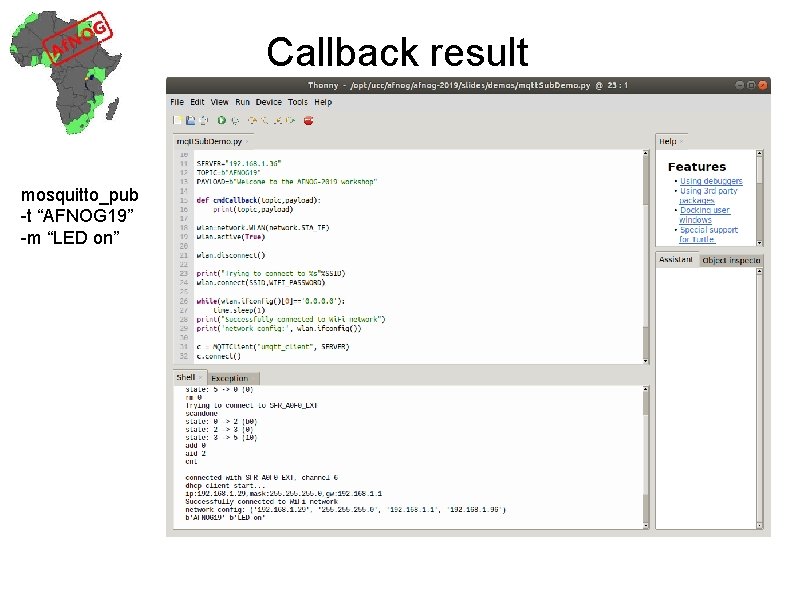
Task: Switch to the Assistant tab
Action: click(x=676, y=260)
